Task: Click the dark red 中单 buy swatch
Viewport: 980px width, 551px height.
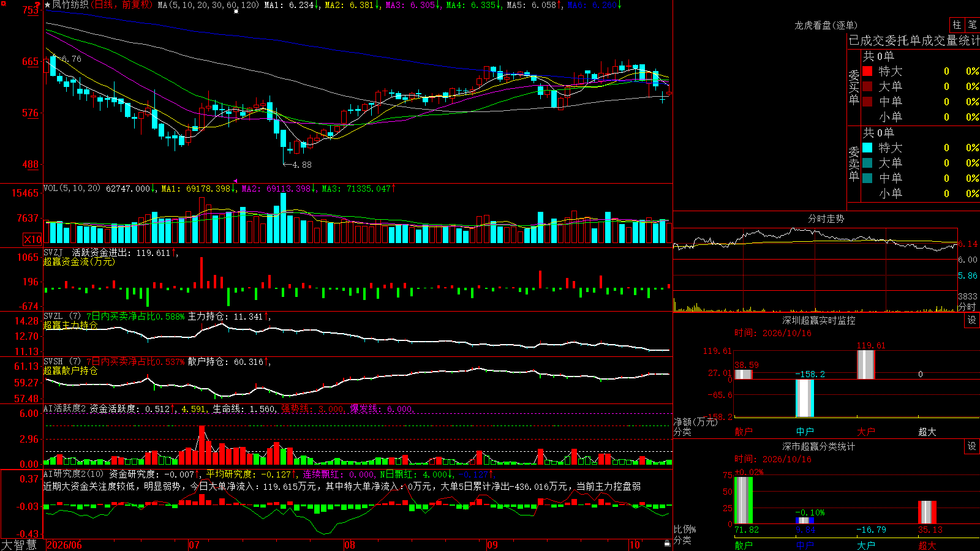Action: [x=867, y=101]
